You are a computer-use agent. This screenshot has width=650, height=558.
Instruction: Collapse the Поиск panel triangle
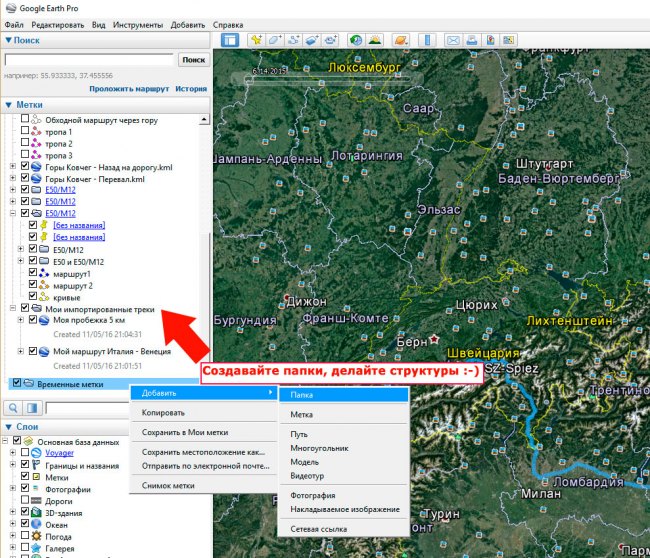point(8,40)
